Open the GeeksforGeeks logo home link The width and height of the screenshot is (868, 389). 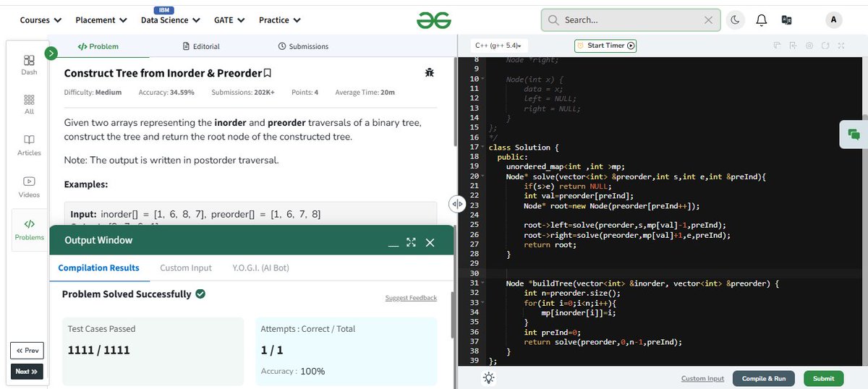[x=433, y=20]
